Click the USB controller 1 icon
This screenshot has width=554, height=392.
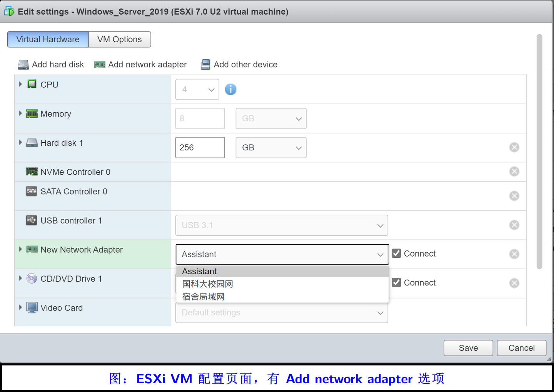pyautogui.click(x=32, y=220)
